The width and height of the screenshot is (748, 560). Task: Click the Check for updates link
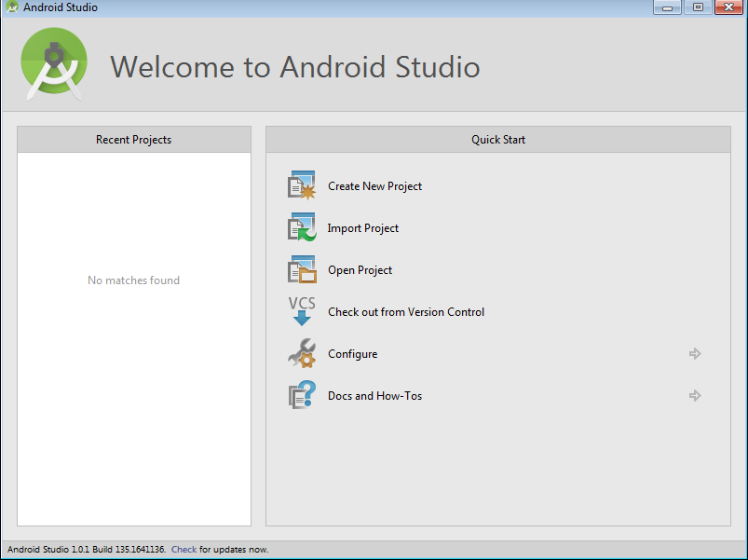(184, 550)
